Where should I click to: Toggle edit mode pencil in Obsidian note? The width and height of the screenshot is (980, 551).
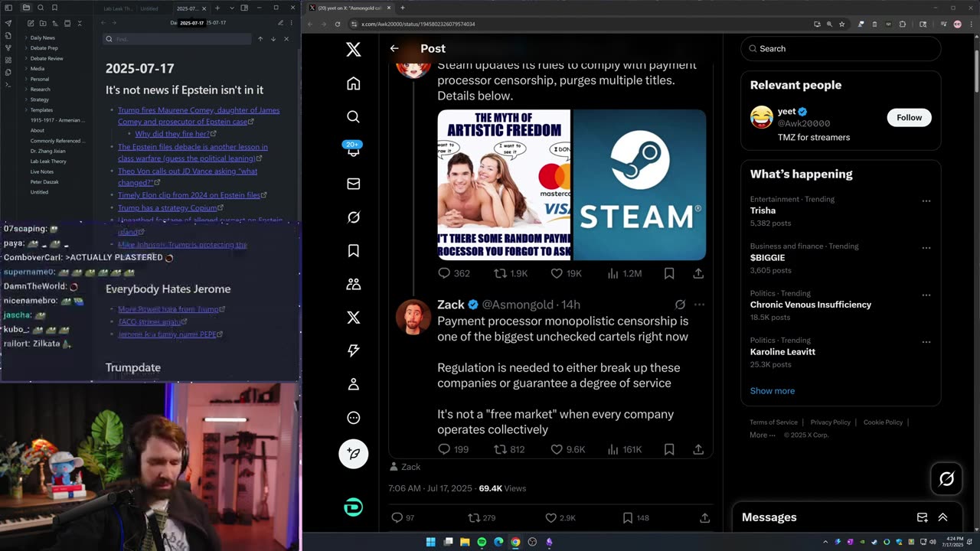click(x=280, y=23)
